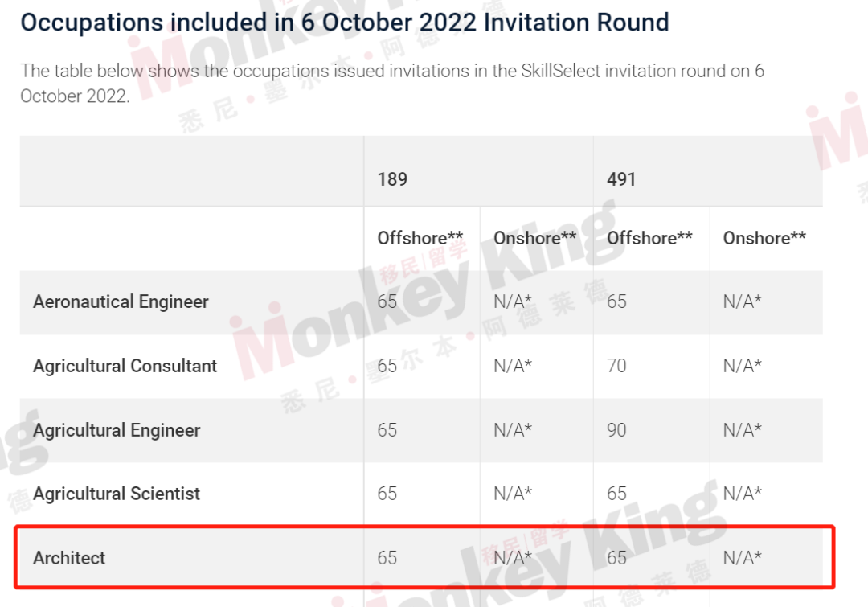Select the highlighted Architect row label
The height and width of the screenshot is (607, 868).
click(x=69, y=558)
